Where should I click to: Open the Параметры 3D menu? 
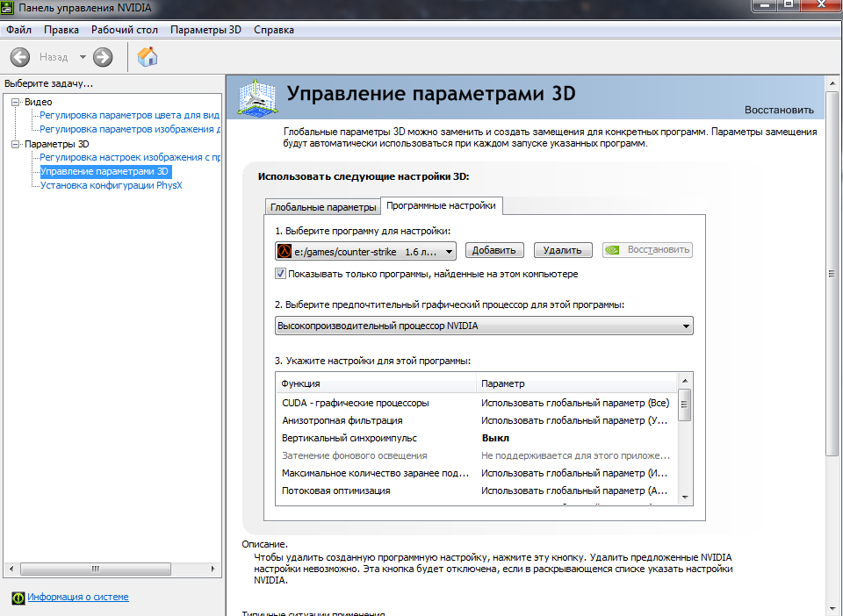(205, 30)
